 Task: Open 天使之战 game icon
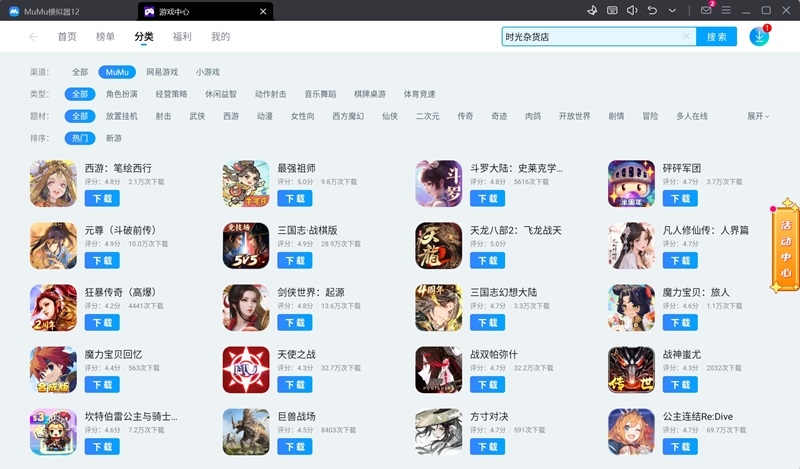246,370
